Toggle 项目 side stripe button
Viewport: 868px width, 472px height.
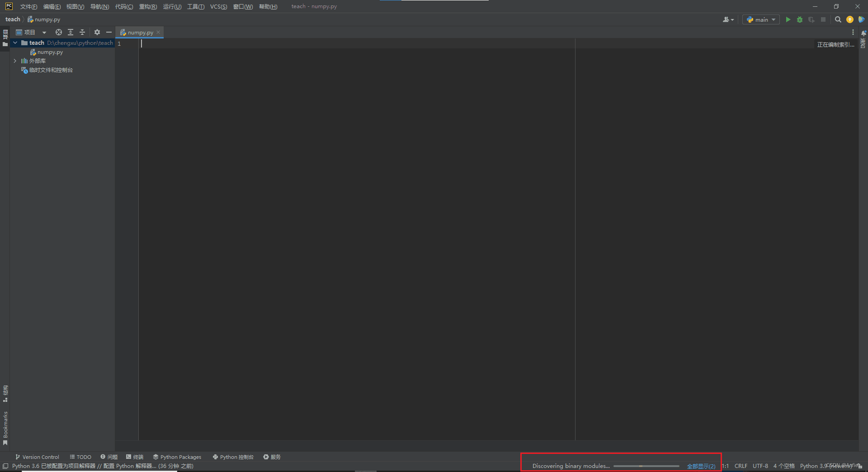[5, 38]
